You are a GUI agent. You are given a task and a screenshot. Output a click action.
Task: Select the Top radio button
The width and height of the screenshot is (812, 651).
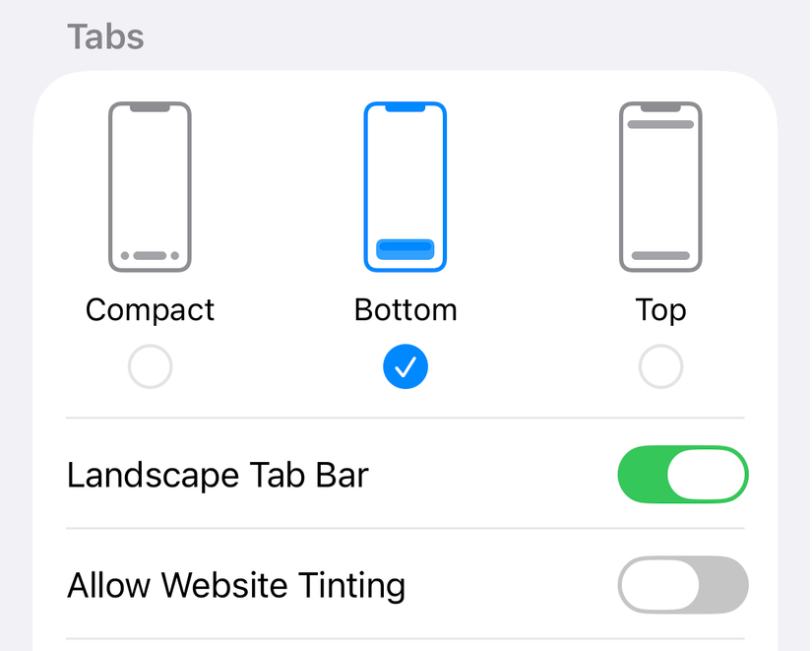(x=659, y=365)
